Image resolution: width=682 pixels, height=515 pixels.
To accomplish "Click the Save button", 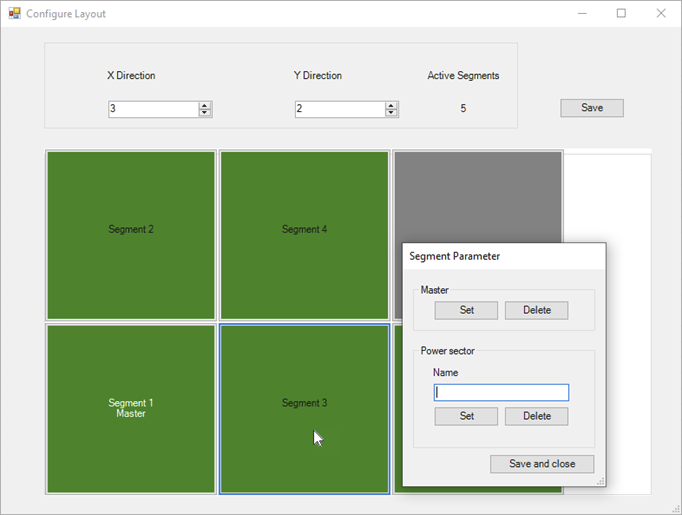I will point(592,108).
